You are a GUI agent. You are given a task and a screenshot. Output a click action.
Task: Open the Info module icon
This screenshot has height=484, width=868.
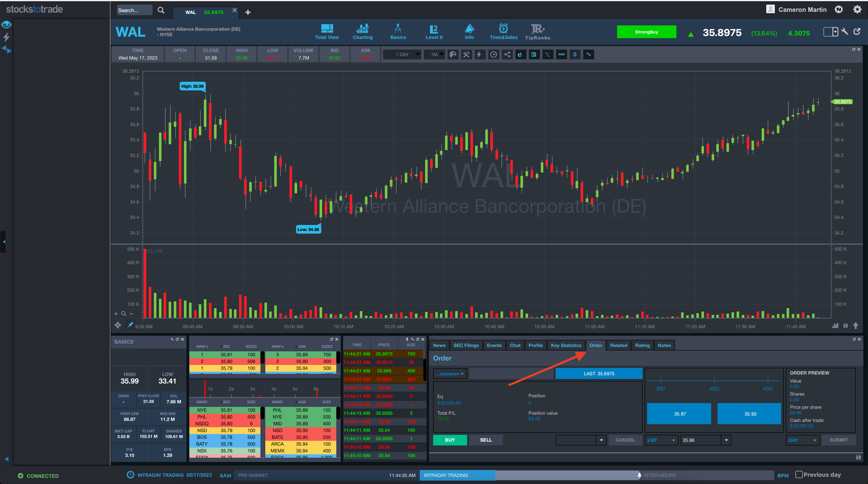(469, 32)
